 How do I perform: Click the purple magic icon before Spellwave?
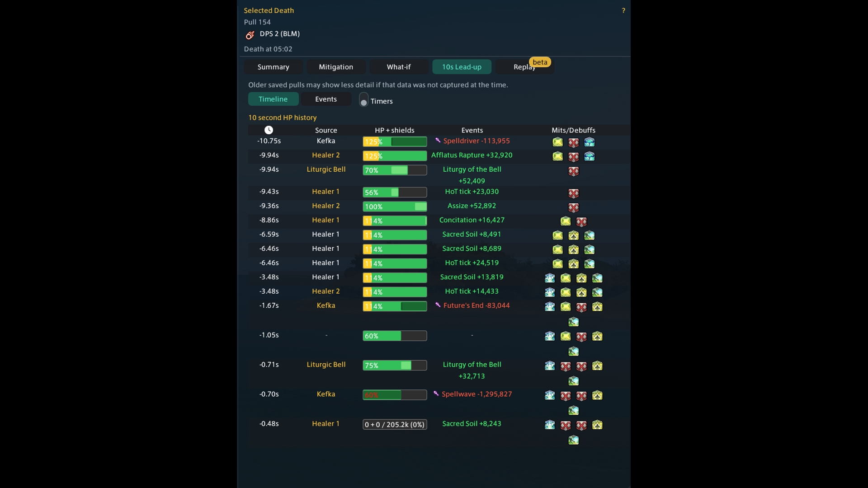tap(436, 394)
